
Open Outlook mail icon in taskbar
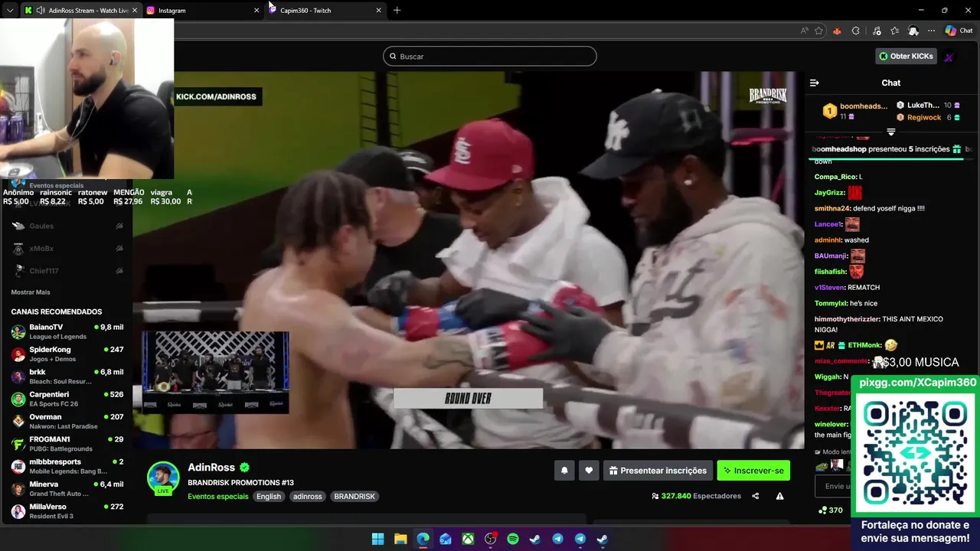446,539
